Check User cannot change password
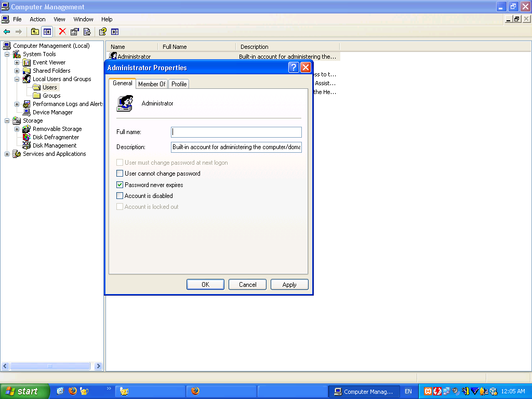 tap(120, 174)
